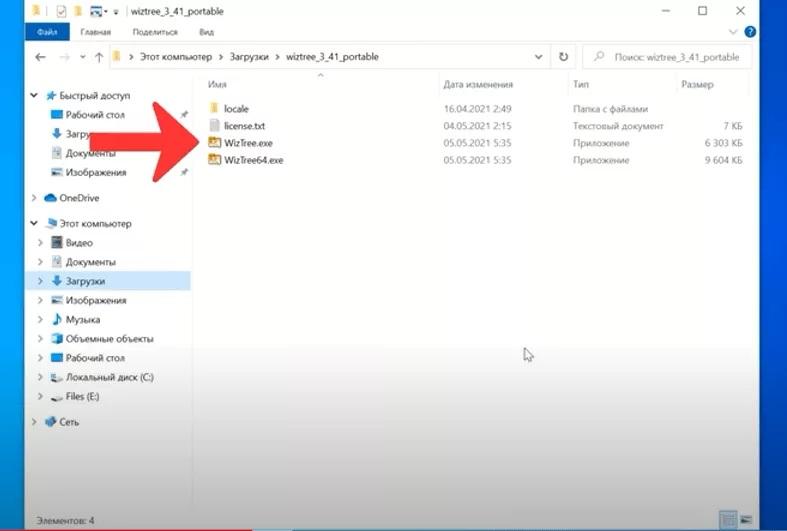Expand Локальный диск (C:) node
This screenshot has width=787, height=531.
[41, 377]
